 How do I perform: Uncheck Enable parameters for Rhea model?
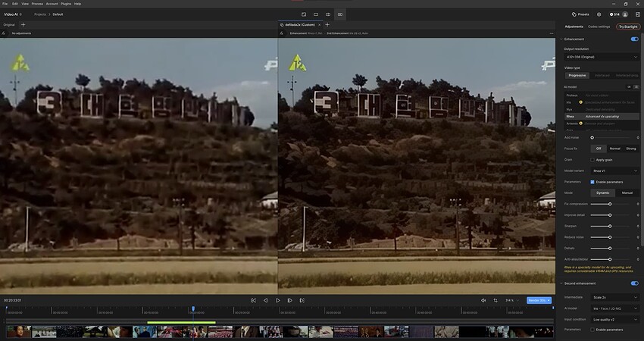(x=592, y=182)
